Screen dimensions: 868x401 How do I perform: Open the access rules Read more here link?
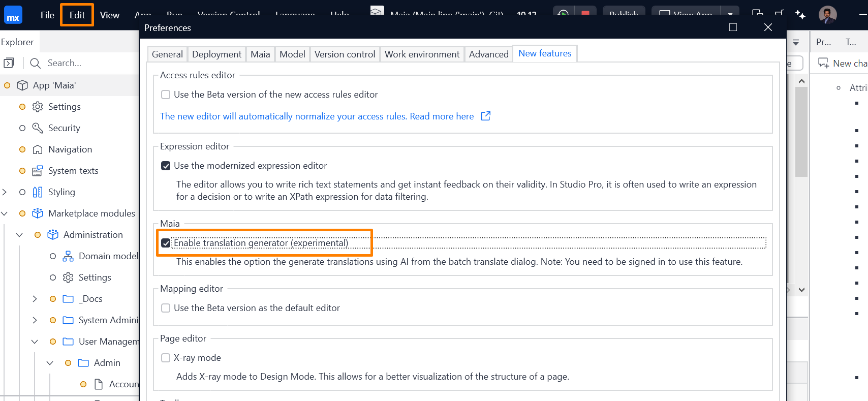coord(442,116)
